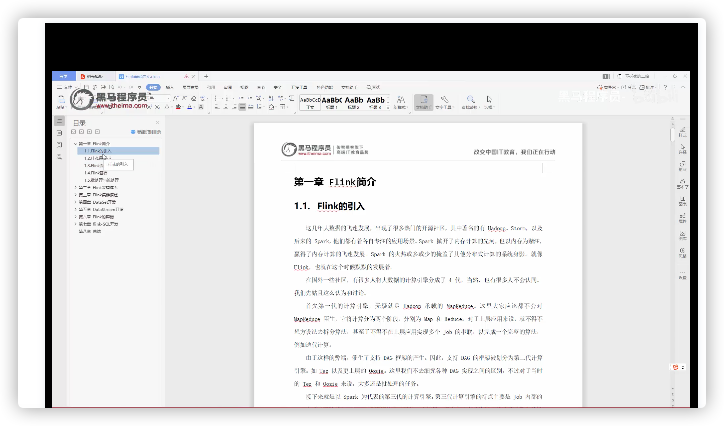
Task: Switch to the highlighted Start ribbon tab
Action: [x=153, y=87]
